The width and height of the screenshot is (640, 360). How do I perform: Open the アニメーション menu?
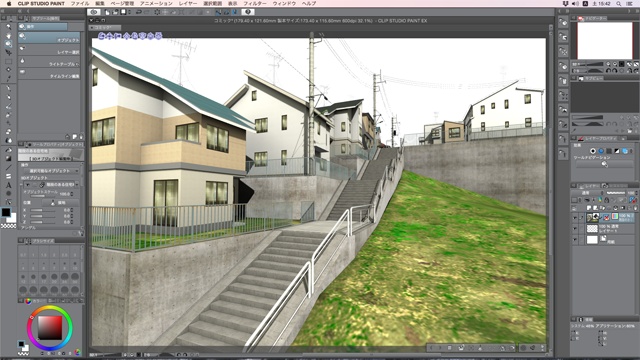coord(156,3)
